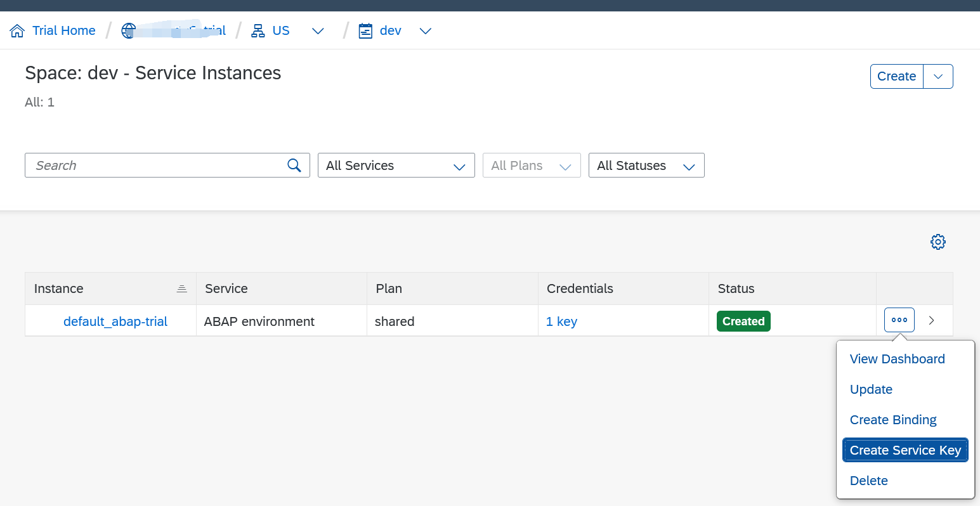This screenshot has height=506, width=980.
Task: Click the Trial Home house icon
Action: click(18, 30)
